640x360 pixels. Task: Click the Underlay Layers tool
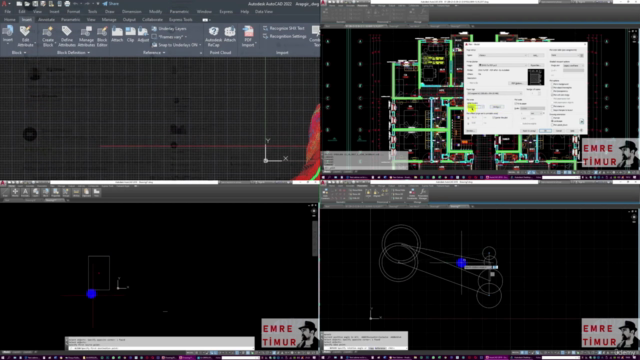[169, 29]
